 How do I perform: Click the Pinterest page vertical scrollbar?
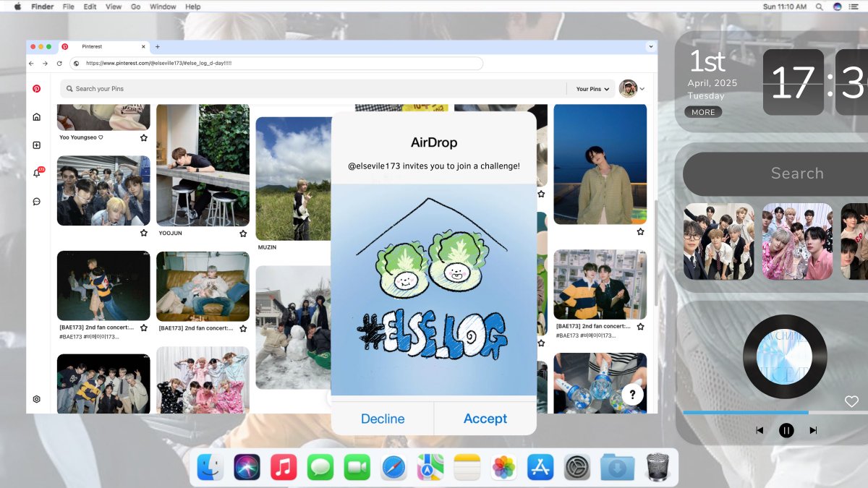tap(655, 253)
